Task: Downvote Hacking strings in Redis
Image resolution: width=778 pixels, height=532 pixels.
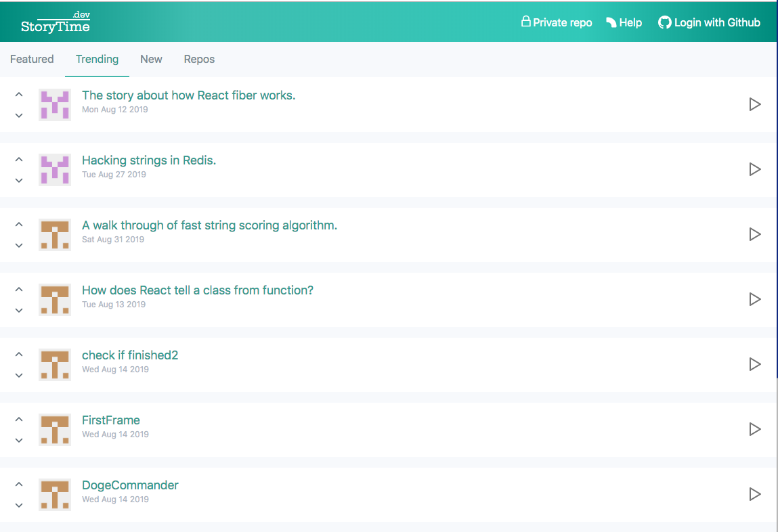Action: [x=19, y=180]
